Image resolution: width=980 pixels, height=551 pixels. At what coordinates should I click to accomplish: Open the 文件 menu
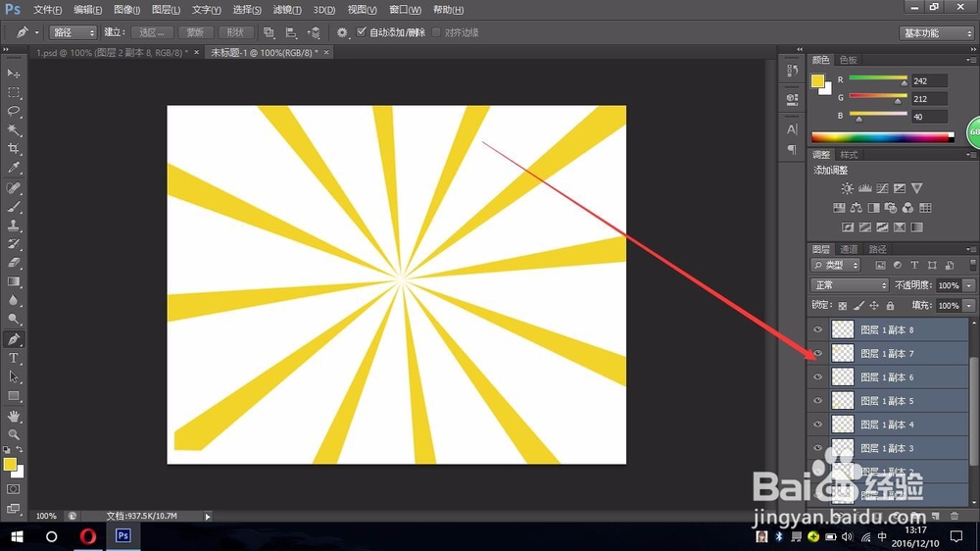tap(47, 10)
